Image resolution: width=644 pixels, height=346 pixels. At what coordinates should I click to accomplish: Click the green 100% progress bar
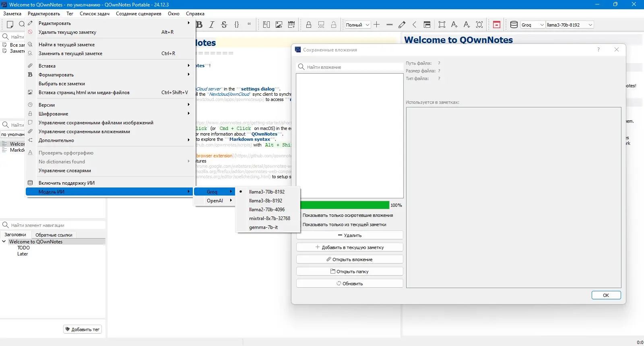[345, 205]
